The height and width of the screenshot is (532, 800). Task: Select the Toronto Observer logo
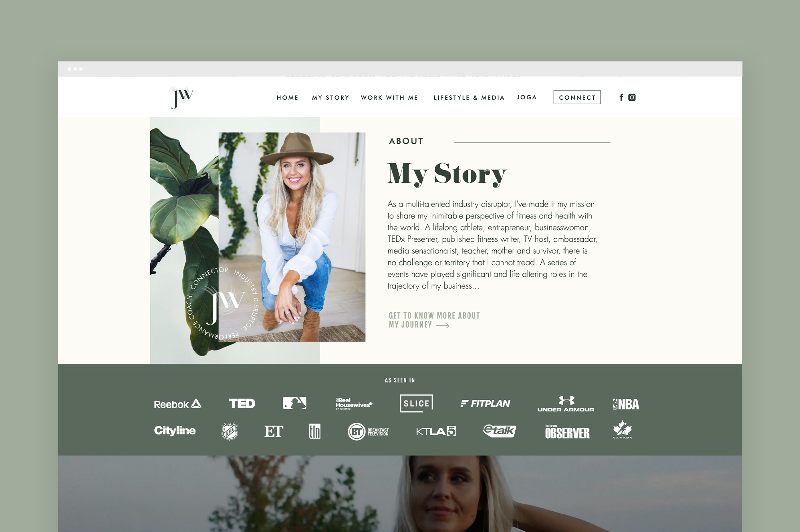point(567,432)
